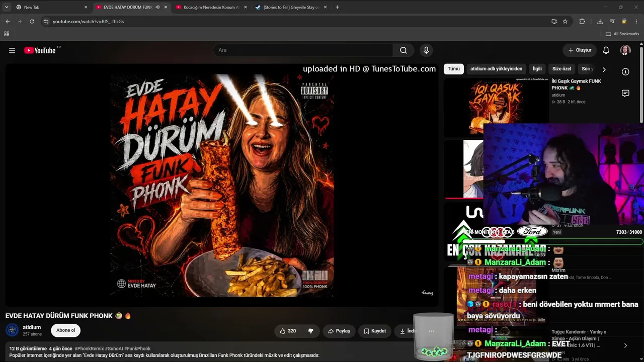Viewport: 644px width, 362px height.
Task: Open the YouTube notifications bell
Action: 606,50
